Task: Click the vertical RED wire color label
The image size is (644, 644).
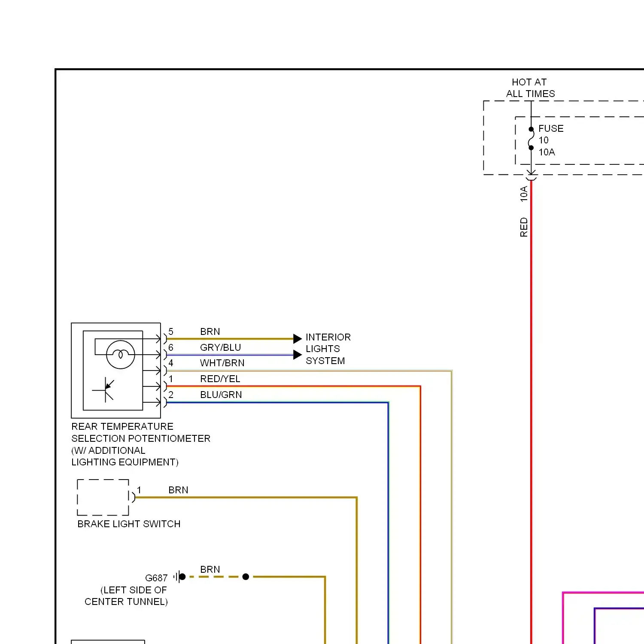Action: click(523, 227)
